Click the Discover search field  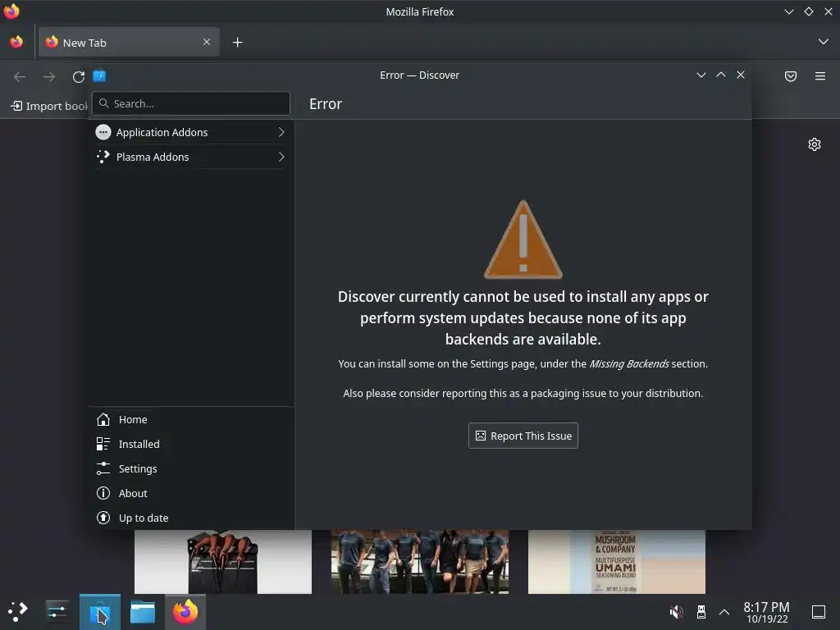point(191,103)
